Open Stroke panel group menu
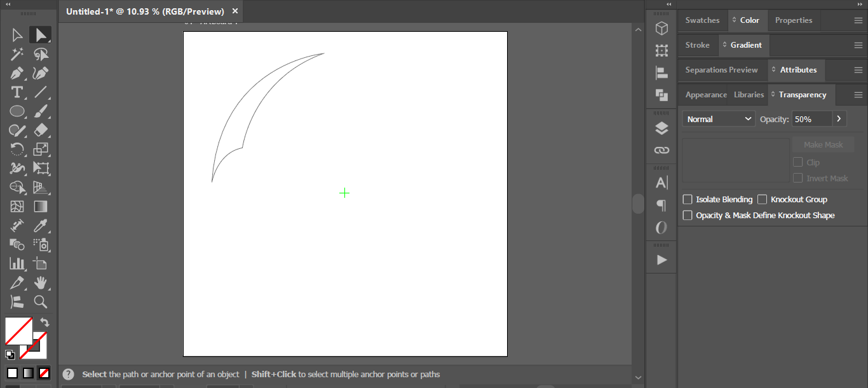The image size is (868, 388). pyautogui.click(x=858, y=45)
